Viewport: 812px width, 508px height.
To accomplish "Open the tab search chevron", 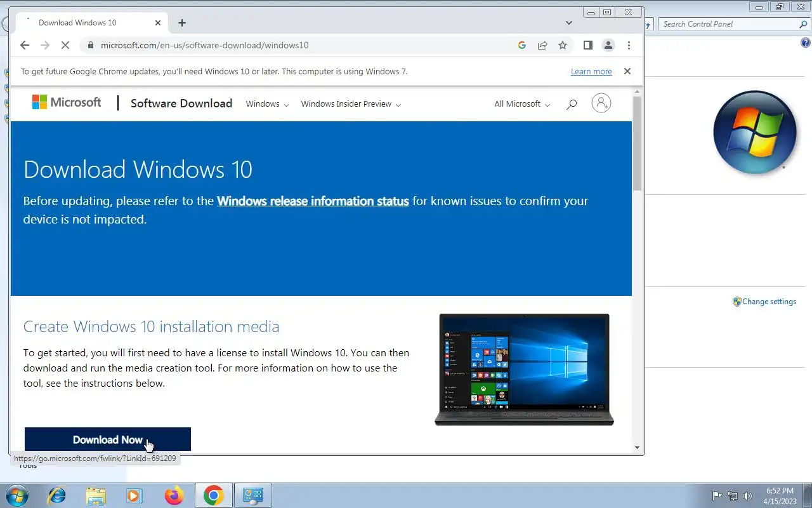I will point(569,23).
